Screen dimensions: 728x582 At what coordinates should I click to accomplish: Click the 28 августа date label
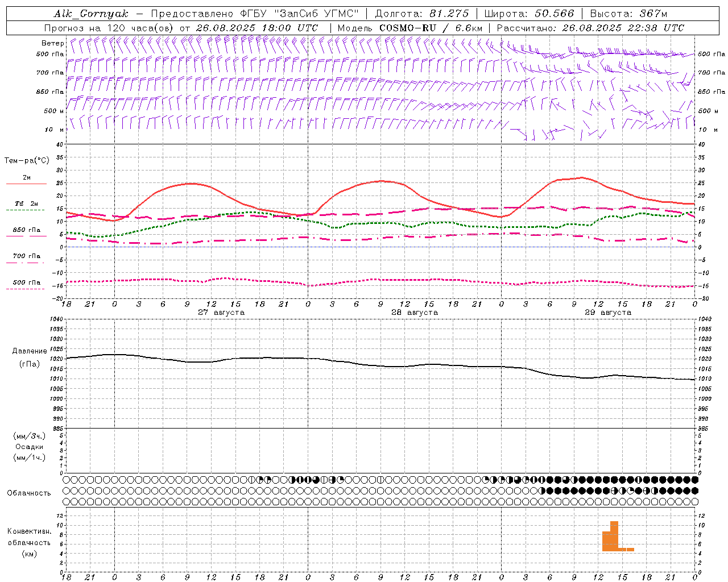pyautogui.click(x=414, y=313)
